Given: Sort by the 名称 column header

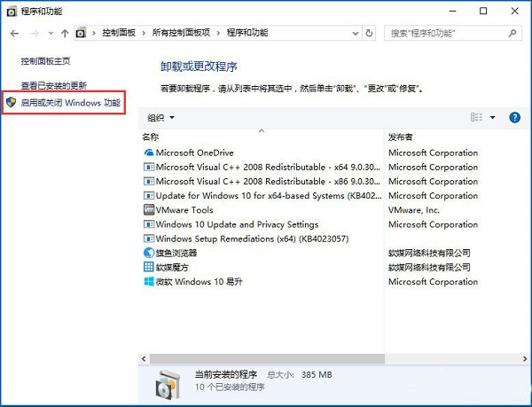Looking at the screenshot, I should click(x=151, y=137).
